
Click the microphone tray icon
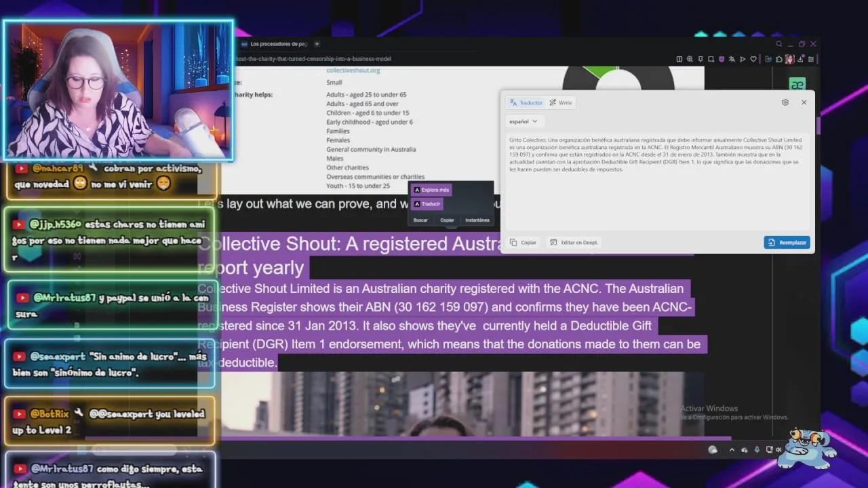click(757, 450)
